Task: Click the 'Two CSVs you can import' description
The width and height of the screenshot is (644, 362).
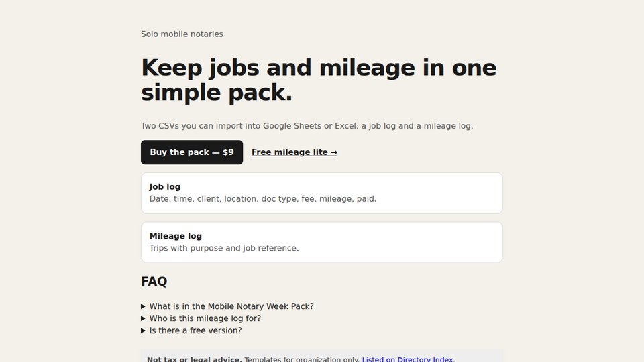Action: coord(307,126)
